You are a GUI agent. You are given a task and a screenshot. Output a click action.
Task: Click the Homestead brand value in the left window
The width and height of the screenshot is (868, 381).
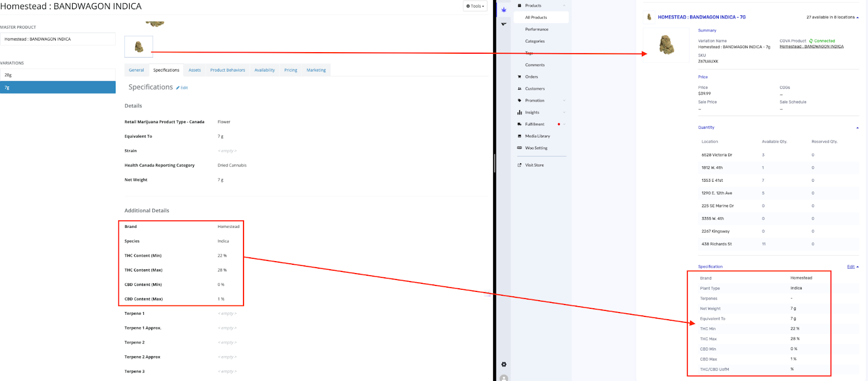(228, 227)
